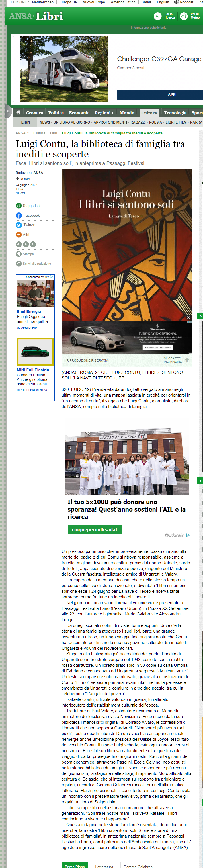
Task: Open the Cronaca section
Action: (x=34, y=112)
